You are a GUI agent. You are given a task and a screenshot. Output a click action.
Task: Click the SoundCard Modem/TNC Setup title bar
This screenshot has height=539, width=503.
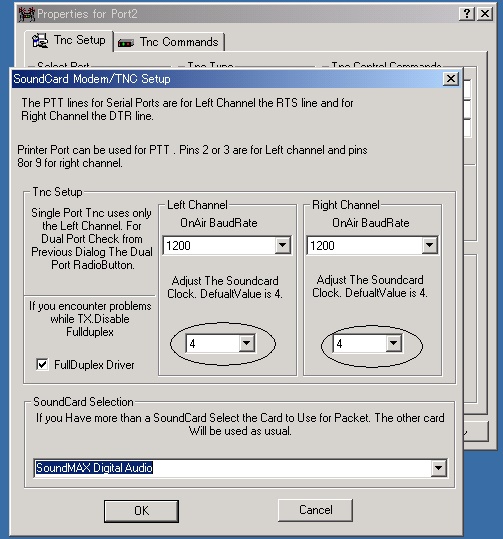(x=227, y=79)
